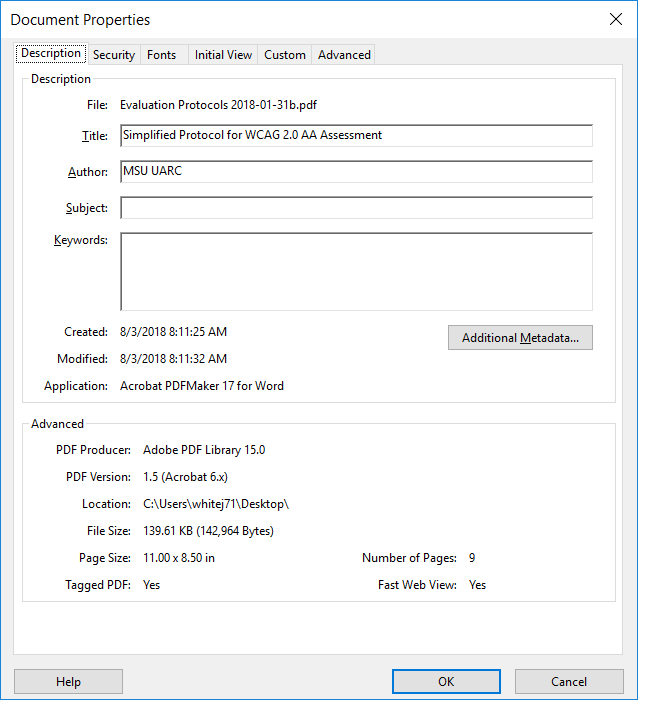The width and height of the screenshot is (646, 708).
Task: Click in the Author input field
Action: click(x=356, y=172)
